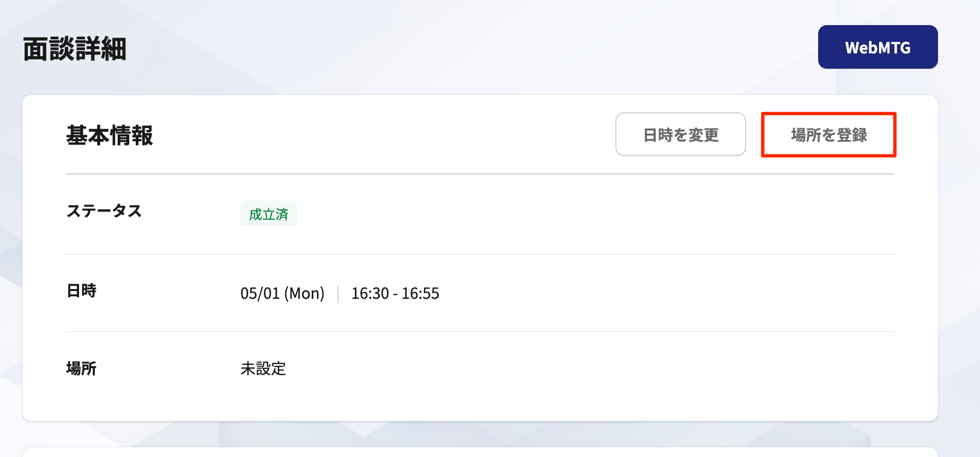
Task: Select the ステータス field label
Action: pos(104,211)
